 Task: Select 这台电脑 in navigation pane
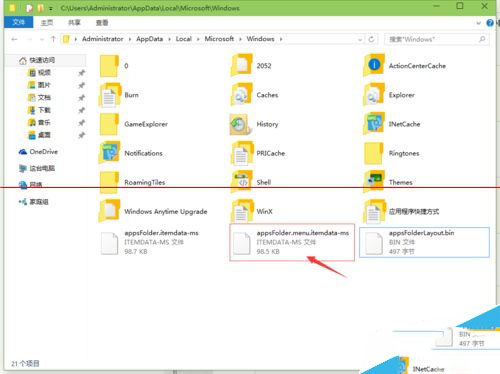click(x=37, y=168)
